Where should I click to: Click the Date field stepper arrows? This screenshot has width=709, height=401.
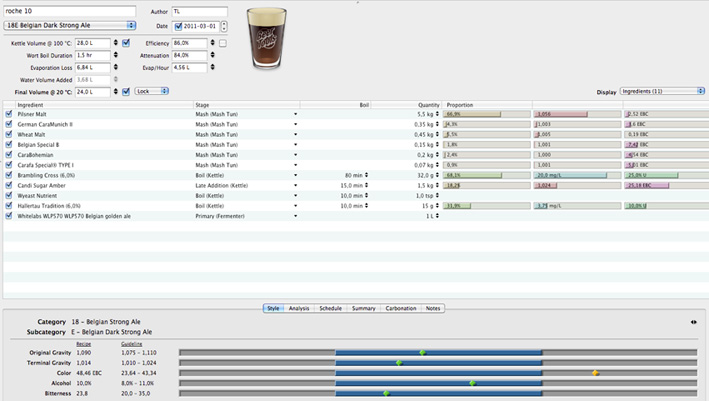click(224, 26)
